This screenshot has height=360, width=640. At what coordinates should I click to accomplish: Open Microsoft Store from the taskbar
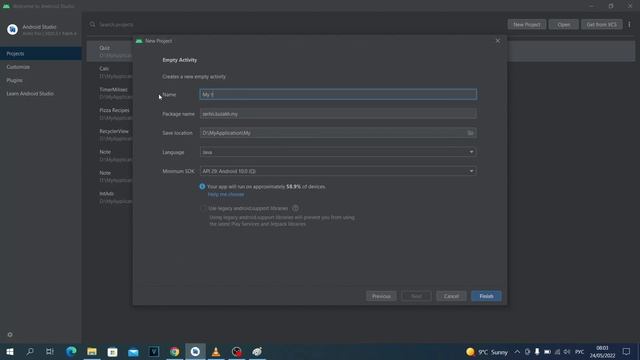112,351
